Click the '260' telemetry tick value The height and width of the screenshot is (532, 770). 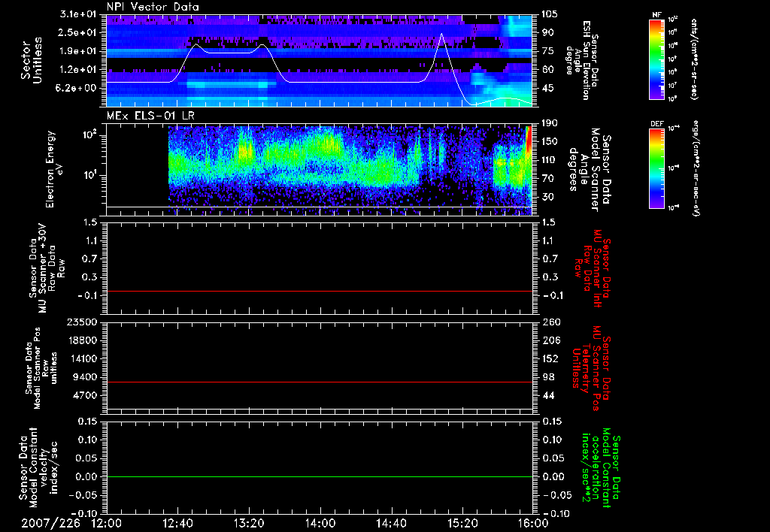550,322
